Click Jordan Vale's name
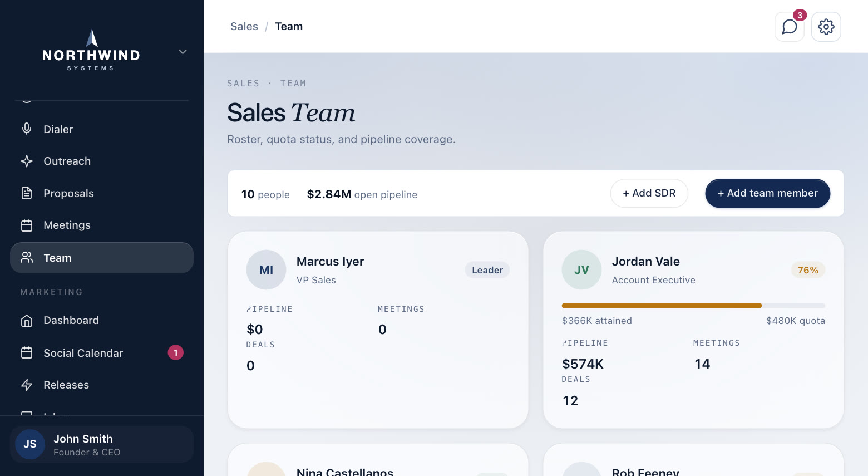The height and width of the screenshot is (476, 868). 646,262
